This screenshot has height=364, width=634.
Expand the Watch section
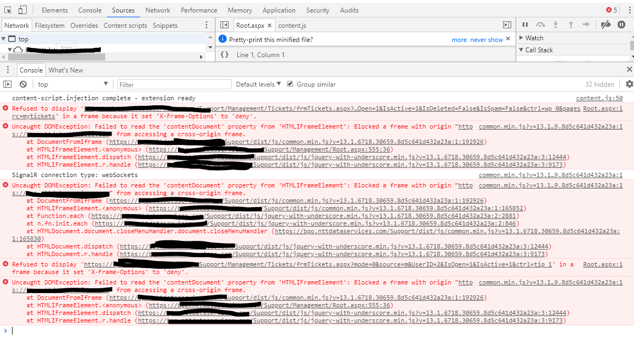pyautogui.click(x=534, y=38)
